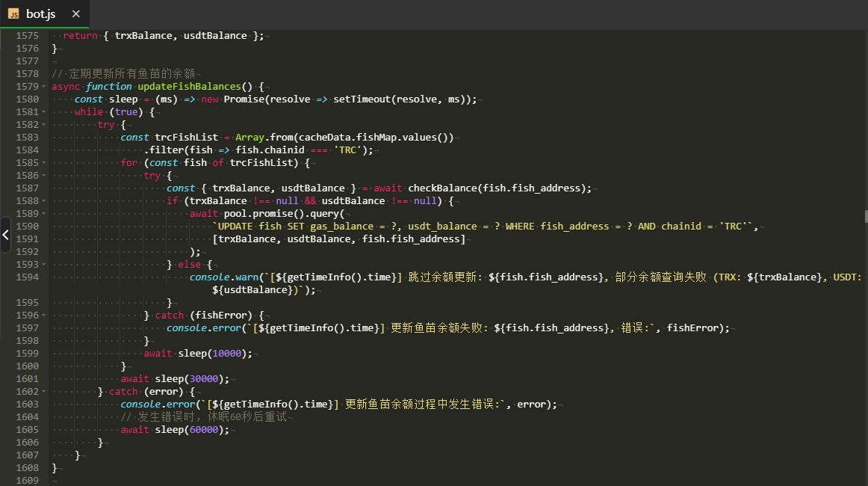
Task: Collapse the updateFishBalances function at line 1579
Action: tap(44, 87)
